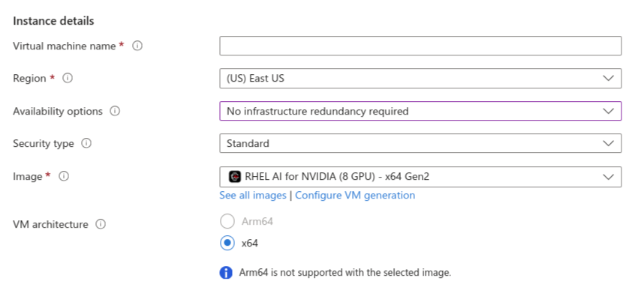Click the Security type label text
Screen dimensions: 644x296
coord(43,143)
